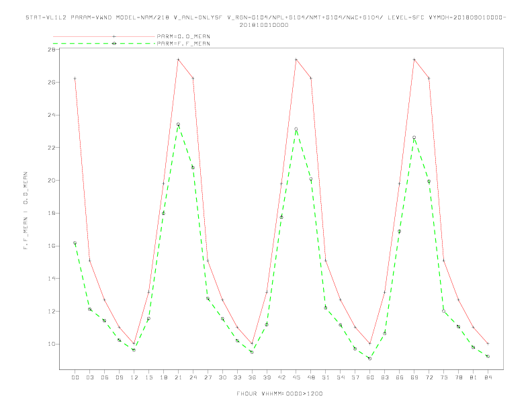Click the y-axis tick label 26
Image resolution: width=532 pixels, height=411 pixels.
52,83
